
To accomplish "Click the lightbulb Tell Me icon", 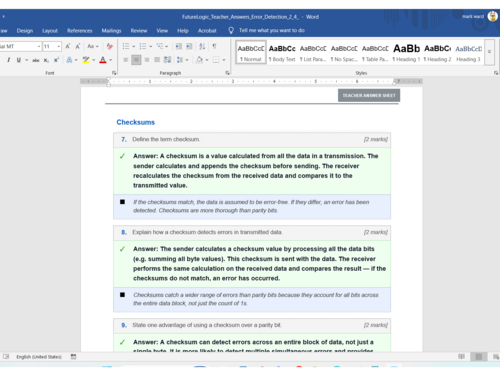I will tap(231, 30).
